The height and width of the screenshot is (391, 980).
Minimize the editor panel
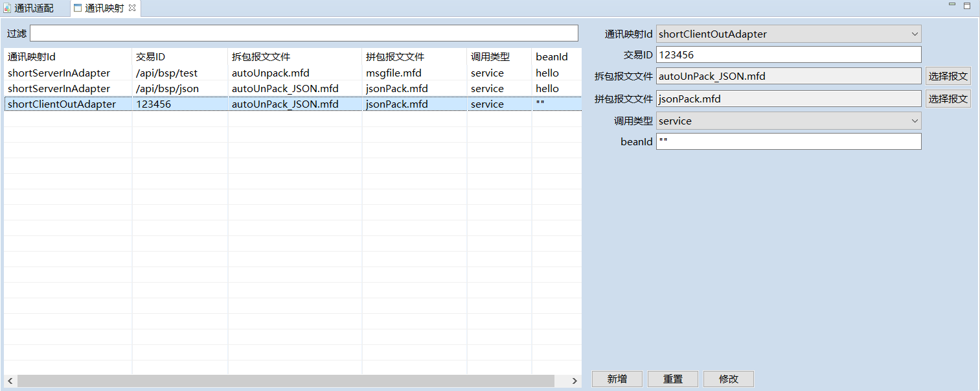pos(952,5)
